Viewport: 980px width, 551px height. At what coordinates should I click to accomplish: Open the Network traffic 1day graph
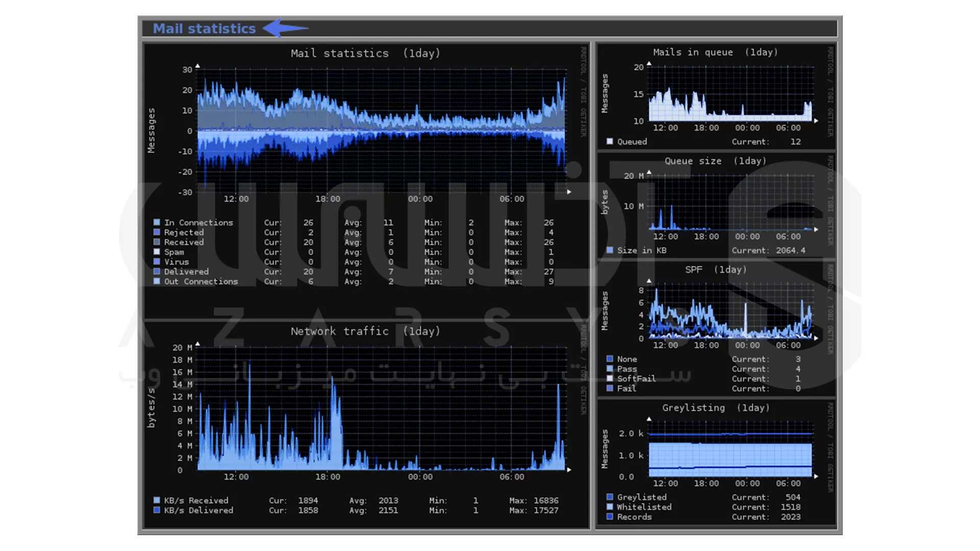[366, 424]
